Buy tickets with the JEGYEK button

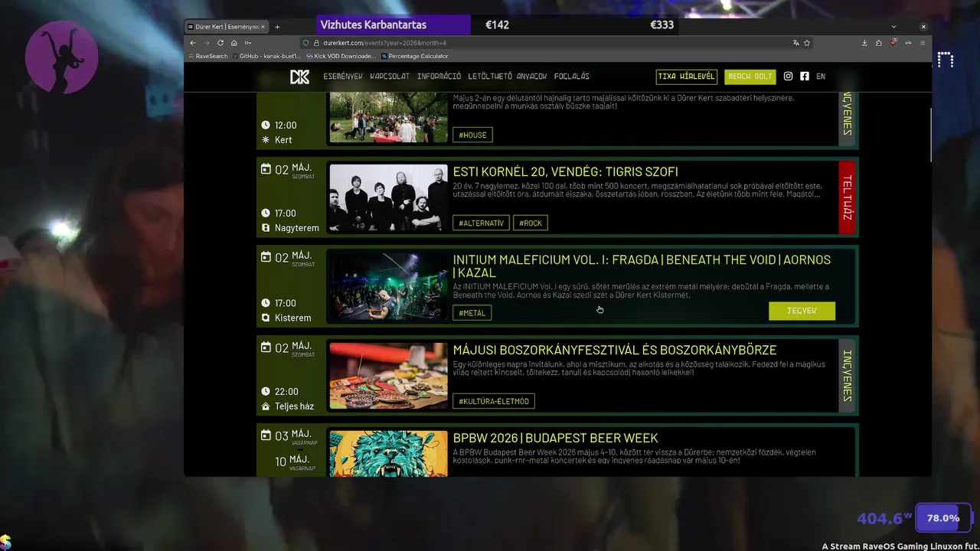click(x=802, y=311)
